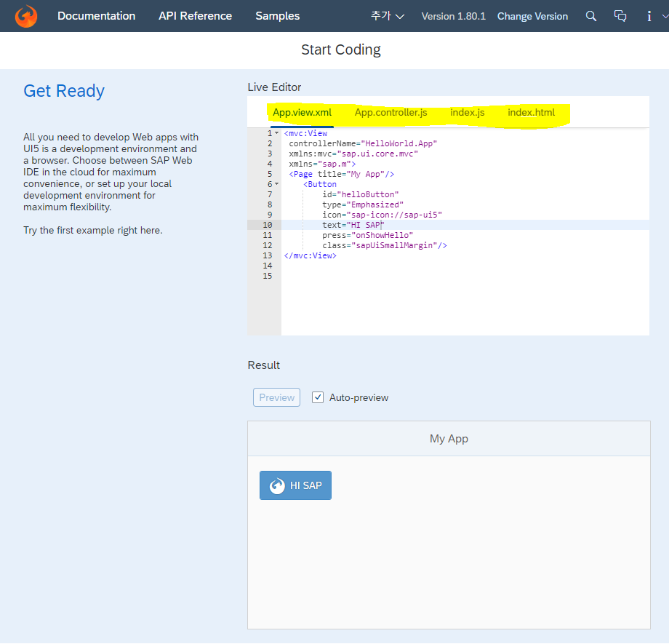Open the Documentation menu item

97,16
